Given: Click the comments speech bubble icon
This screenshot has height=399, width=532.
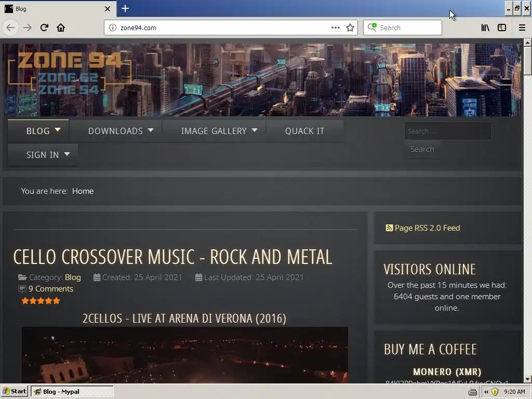Looking at the screenshot, I should 22,289.
